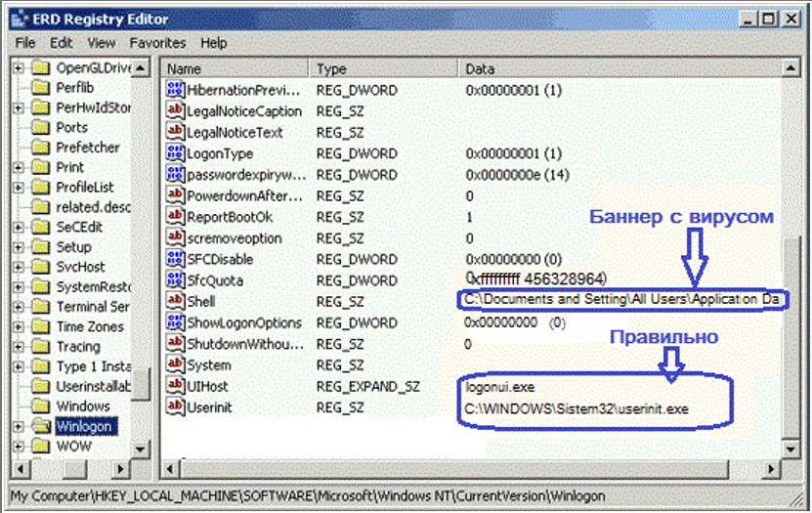The width and height of the screenshot is (812, 513).
Task: Click the Prefetcher folder icon
Action: 40,148
